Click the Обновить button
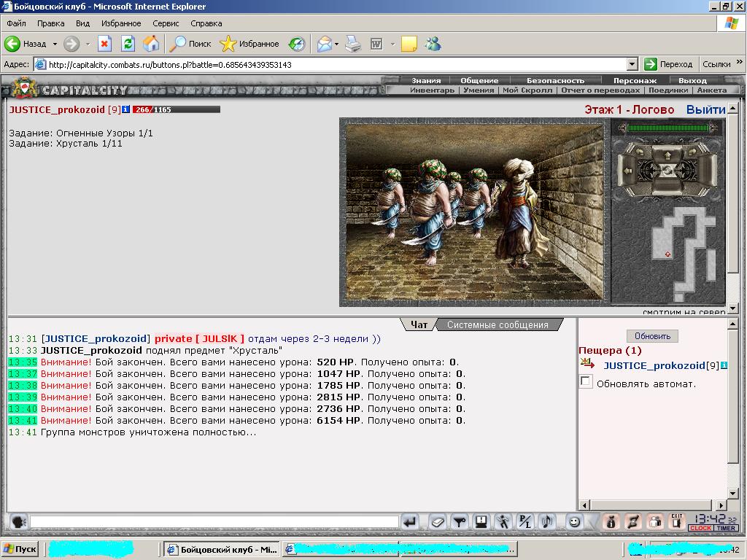747x560 pixels. (652, 336)
